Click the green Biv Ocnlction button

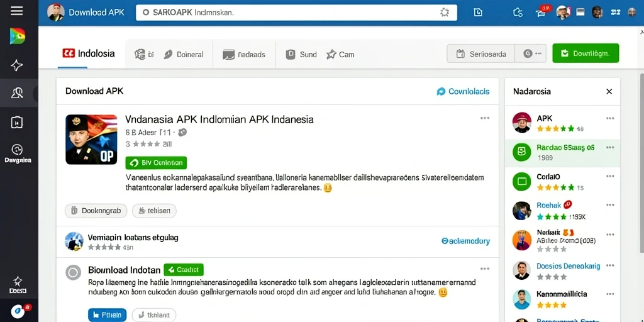(x=156, y=163)
